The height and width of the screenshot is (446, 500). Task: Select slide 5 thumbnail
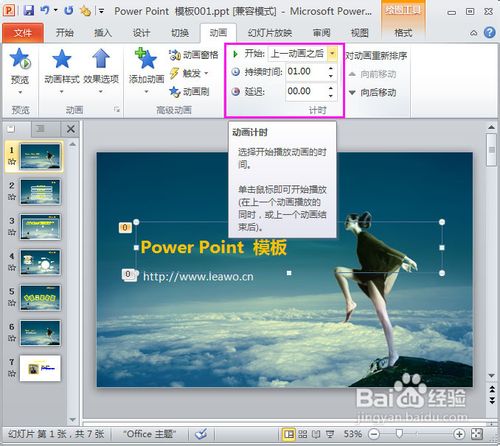[x=40, y=298]
